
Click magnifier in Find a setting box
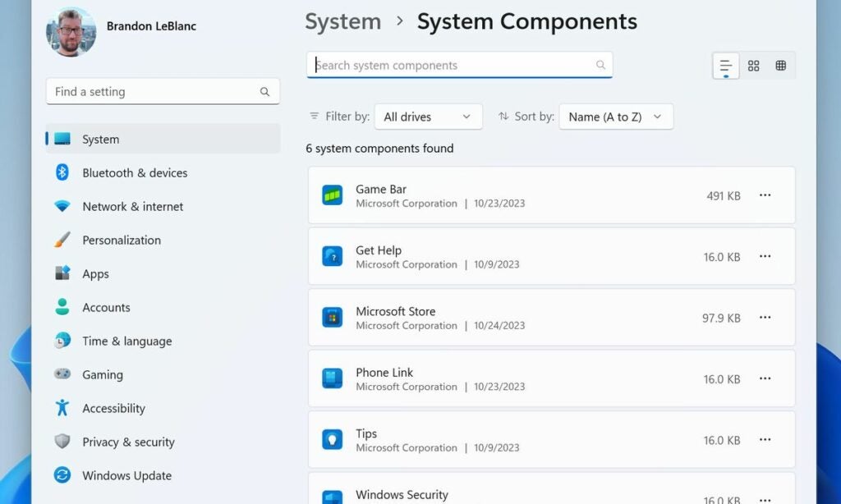[x=264, y=92]
